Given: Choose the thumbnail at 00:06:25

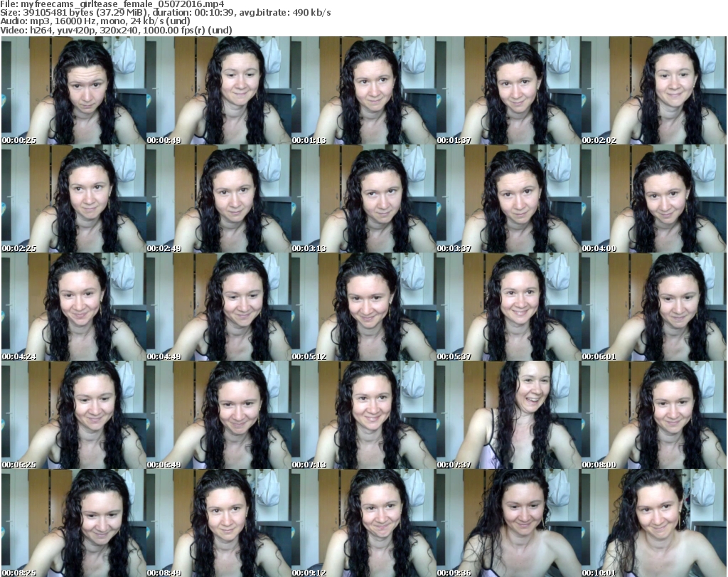Looking at the screenshot, I should click(73, 415).
